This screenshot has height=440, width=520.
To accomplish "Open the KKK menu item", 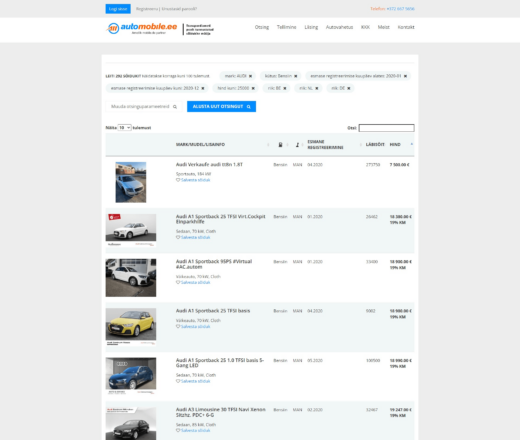I will coord(365,27).
